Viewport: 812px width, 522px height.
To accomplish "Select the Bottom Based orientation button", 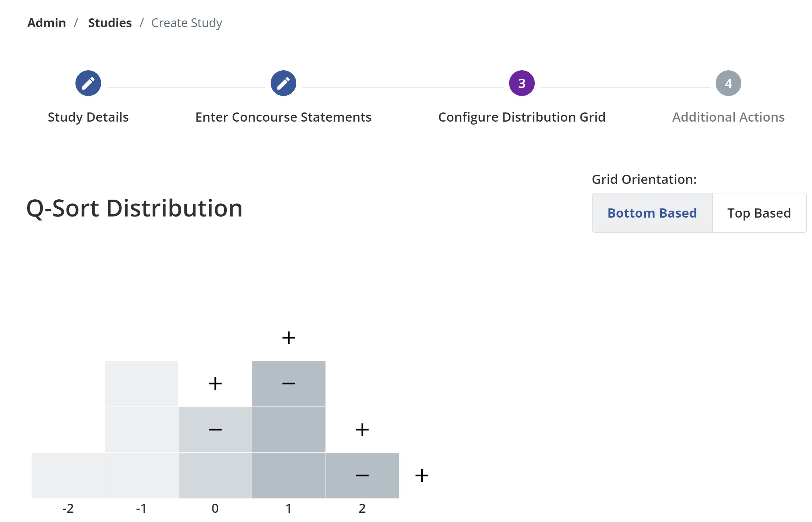I will 652,212.
